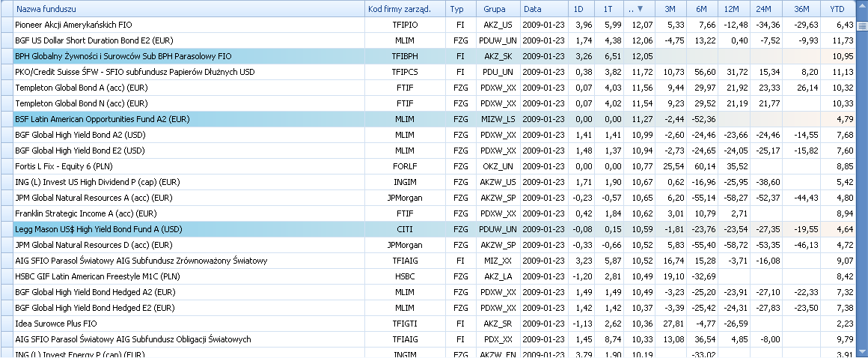This screenshot has height=358, width=868.
Task: Click the Data column header
Action: (543, 9)
